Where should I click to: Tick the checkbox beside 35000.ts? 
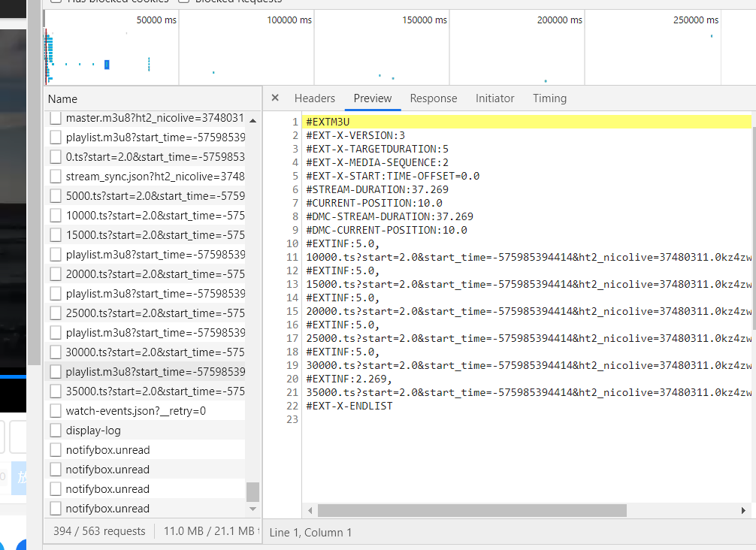(56, 391)
